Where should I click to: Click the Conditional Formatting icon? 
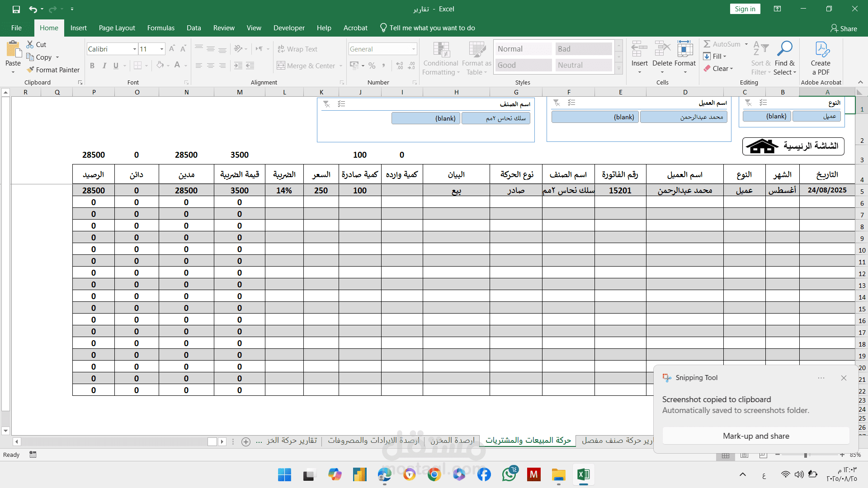(441, 50)
